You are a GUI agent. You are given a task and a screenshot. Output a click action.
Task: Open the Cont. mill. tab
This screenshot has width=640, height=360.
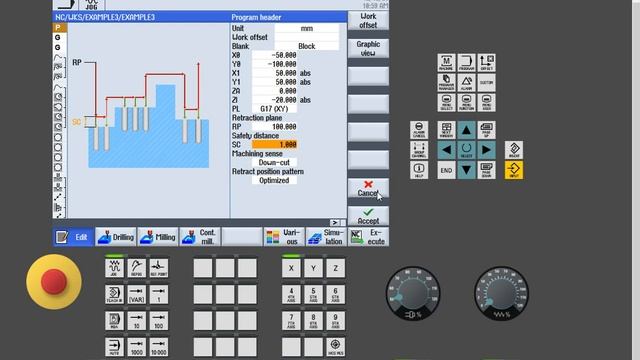tap(200, 237)
